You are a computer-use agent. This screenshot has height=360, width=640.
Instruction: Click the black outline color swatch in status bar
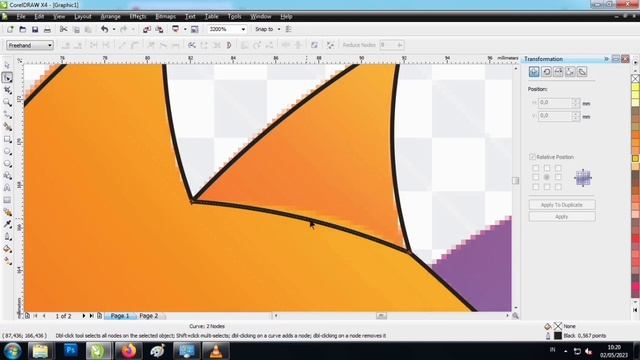click(x=558, y=336)
